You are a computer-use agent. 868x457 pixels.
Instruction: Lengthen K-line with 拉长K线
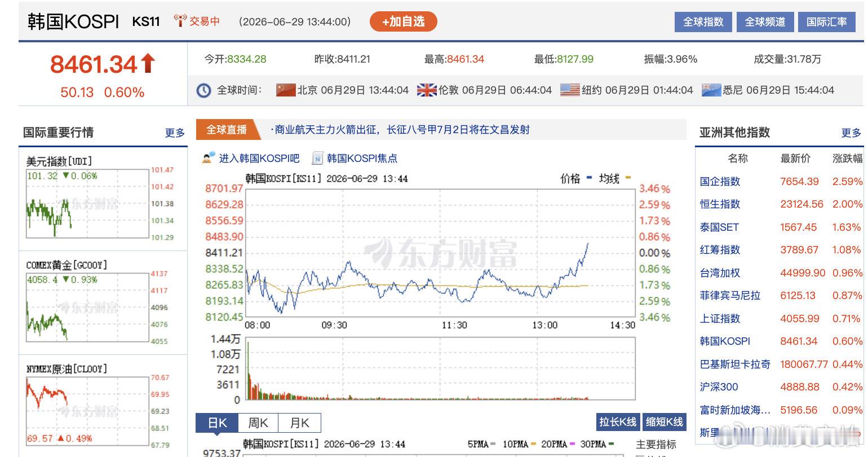pyautogui.click(x=618, y=422)
